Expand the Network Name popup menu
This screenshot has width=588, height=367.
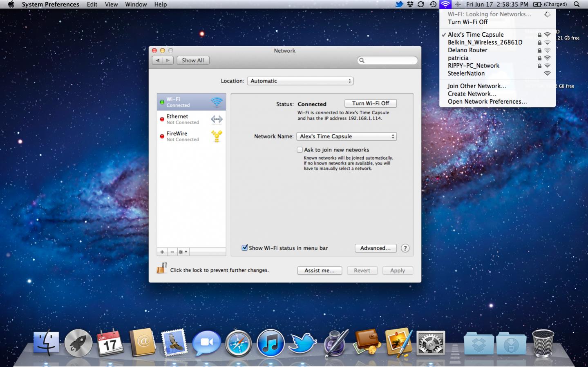pos(346,136)
